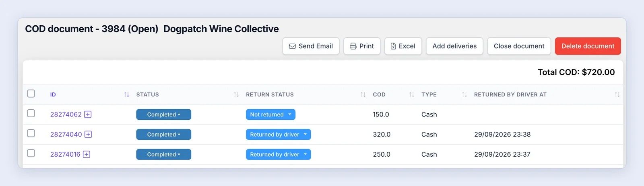Expand details icon next to 28274040

click(88, 135)
